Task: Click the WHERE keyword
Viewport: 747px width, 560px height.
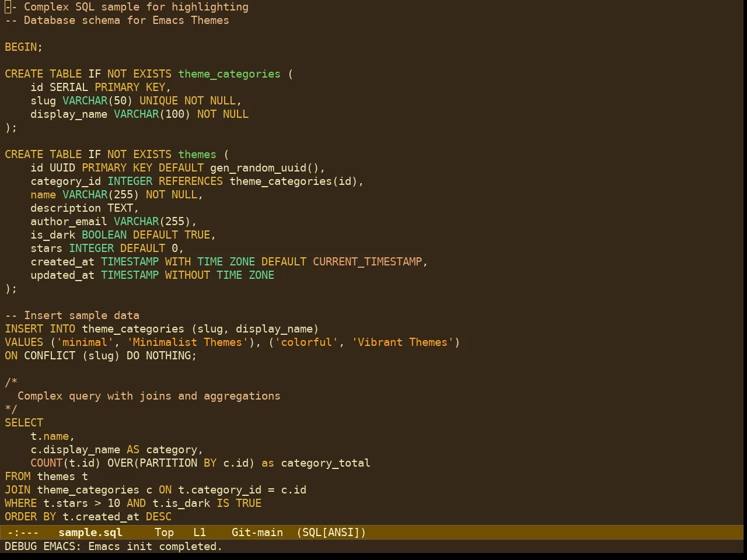Action: pyautogui.click(x=20, y=503)
